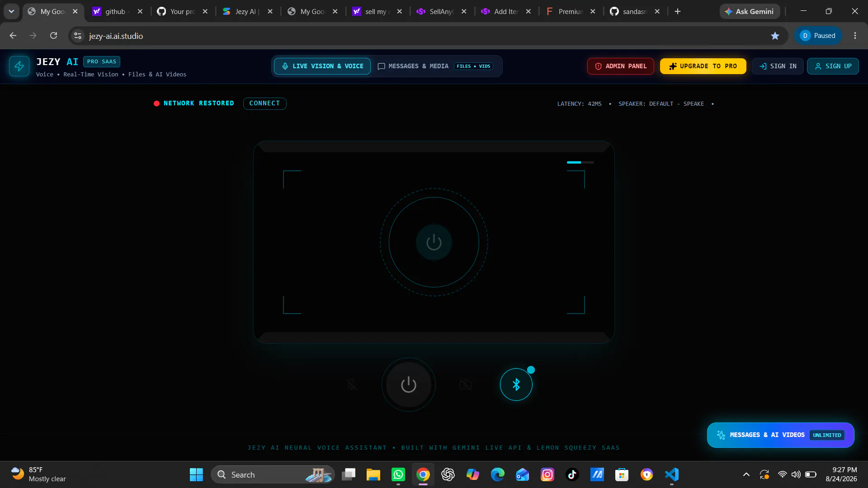Image resolution: width=868 pixels, height=488 pixels.
Task: Expand the tab search dropdown
Action: tap(11, 11)
